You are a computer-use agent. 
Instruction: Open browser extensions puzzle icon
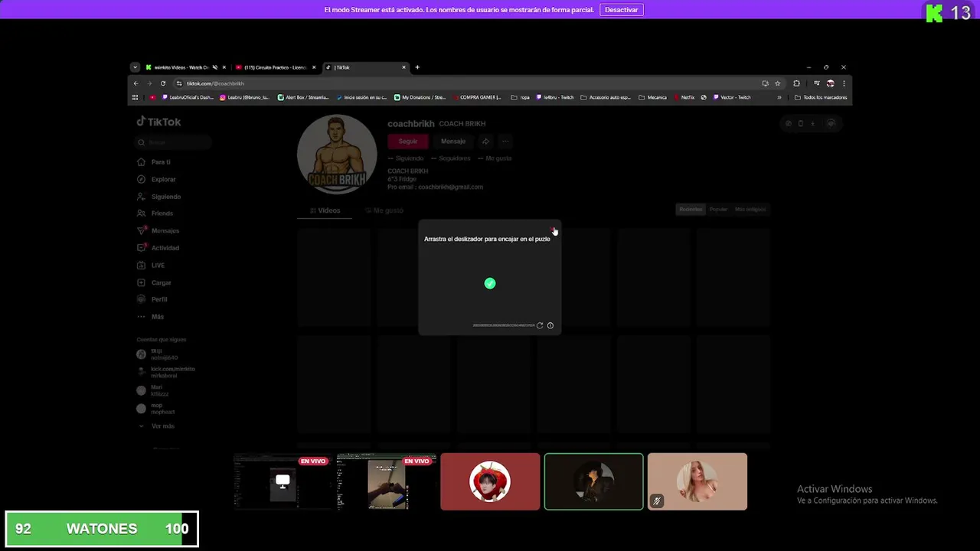[796, 83]
